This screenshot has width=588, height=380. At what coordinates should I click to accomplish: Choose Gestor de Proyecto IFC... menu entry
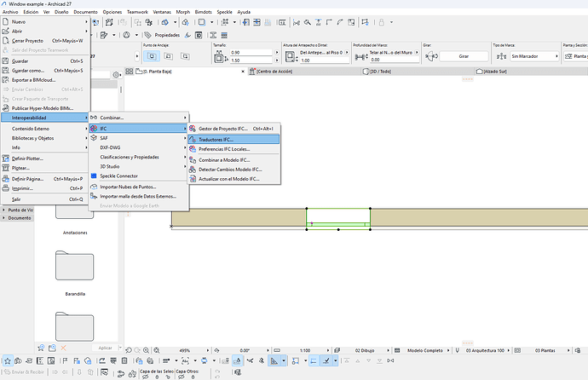pos(233,129)
